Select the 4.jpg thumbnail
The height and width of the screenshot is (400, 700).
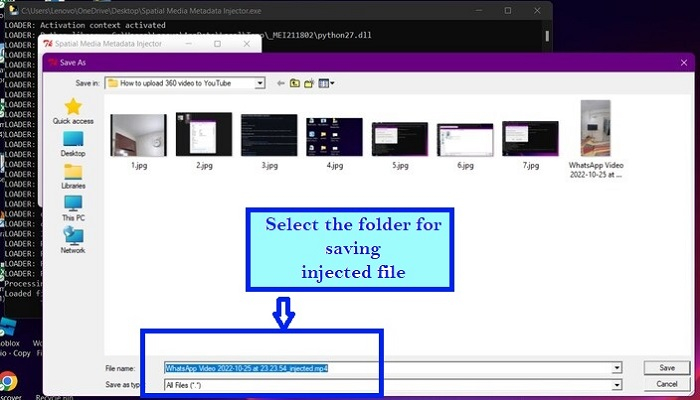[x=334, y=139]
